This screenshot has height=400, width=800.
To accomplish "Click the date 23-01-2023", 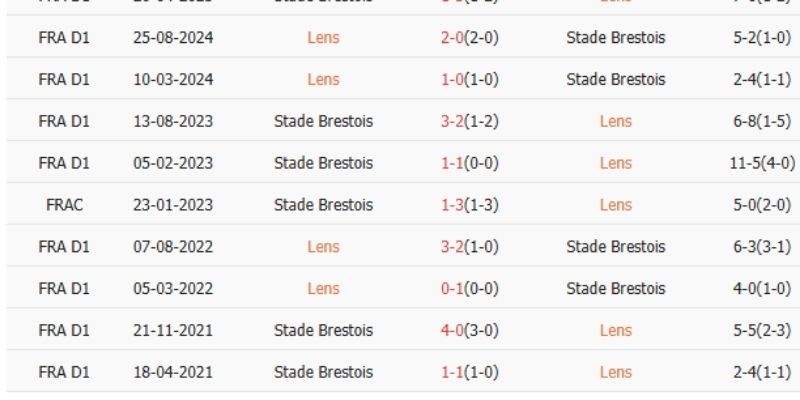I will coord(172,205).
